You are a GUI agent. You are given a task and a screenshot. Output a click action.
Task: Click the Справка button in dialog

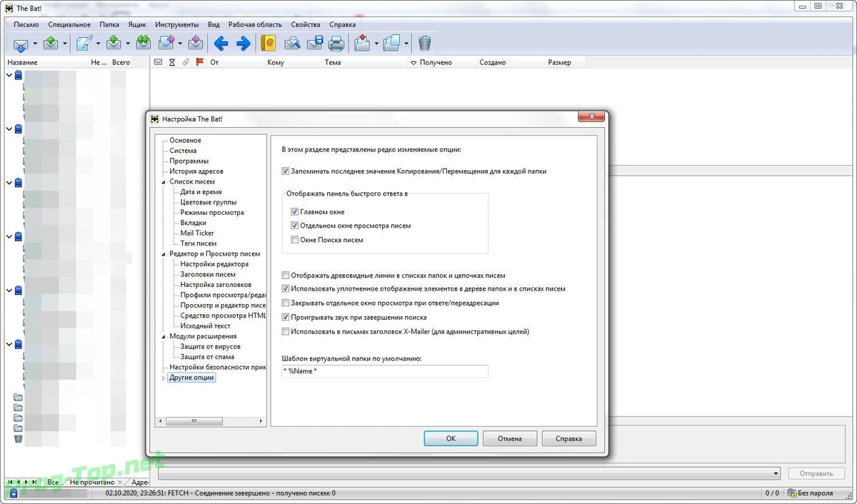pos(569,438)
